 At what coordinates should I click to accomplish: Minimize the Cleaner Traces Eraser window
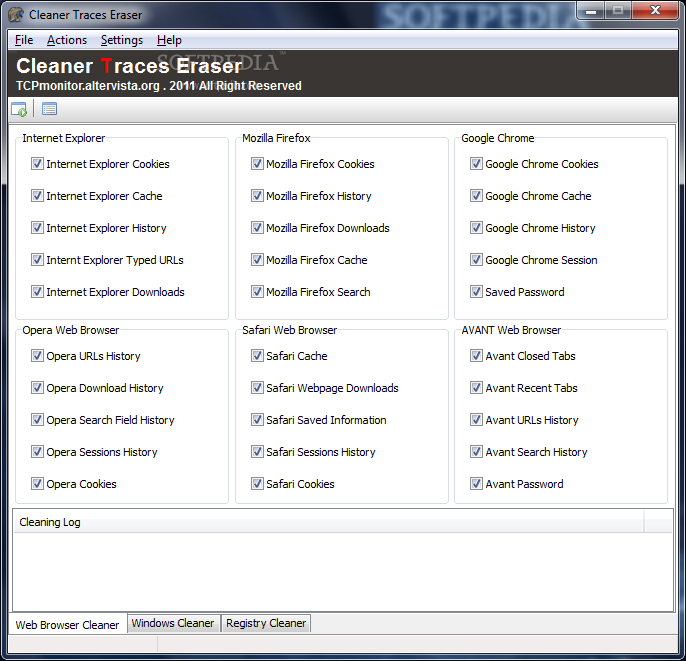tap(591, 10)
